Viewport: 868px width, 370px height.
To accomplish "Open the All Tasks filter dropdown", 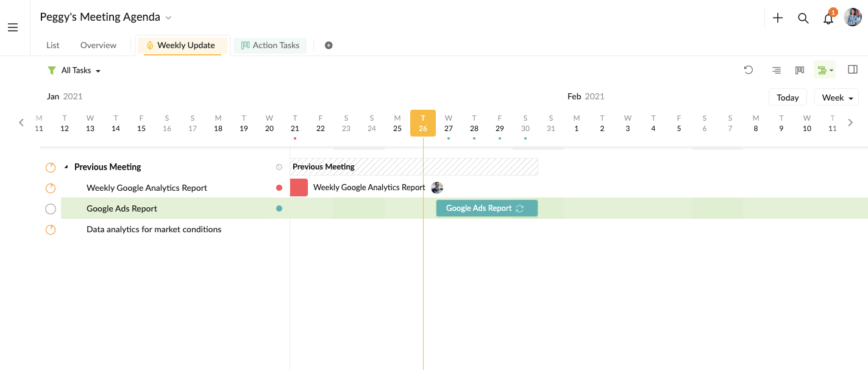I will (x=80, y=71).
